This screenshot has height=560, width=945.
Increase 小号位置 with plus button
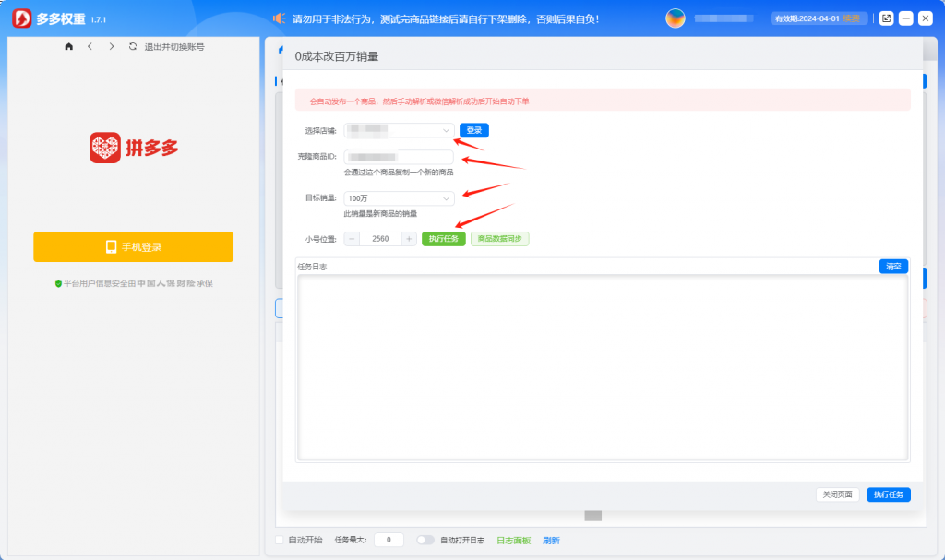tap(409, 239)
